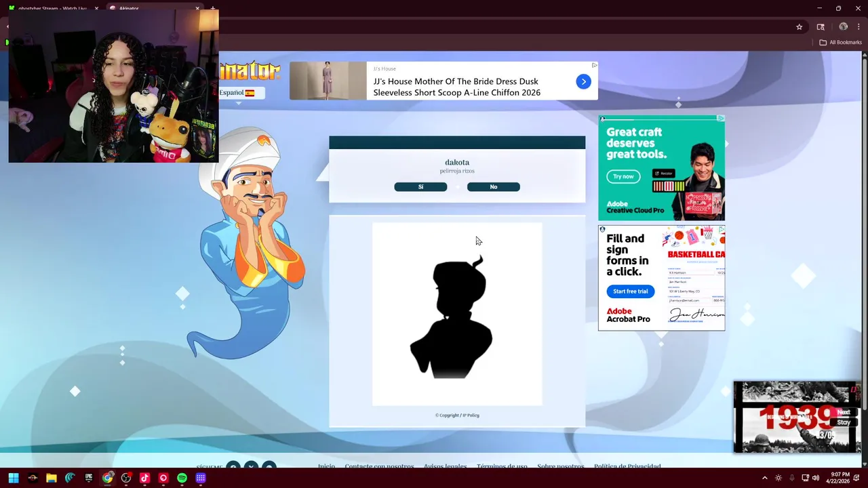Open the All Bookmarks folder
This screenshot has height=488, width=868.
(840, 42)
